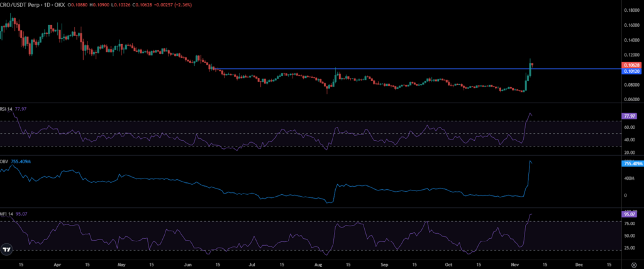
Task: Click the MFI 95.07 legend value
Action: tap(21, 214)
